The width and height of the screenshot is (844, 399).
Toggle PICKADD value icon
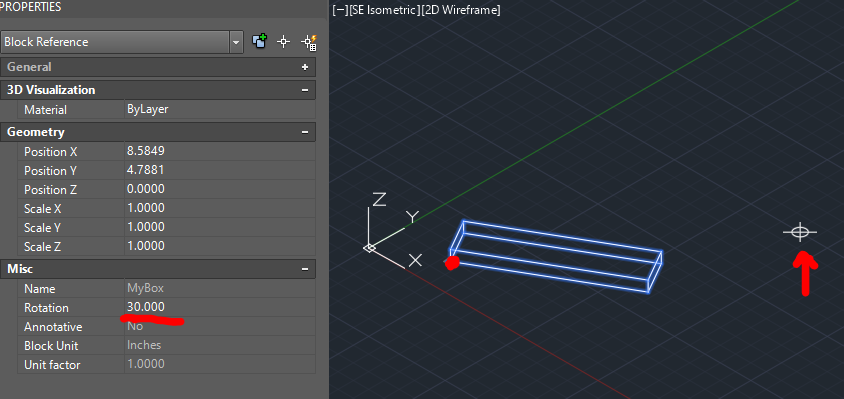pos(260,41)
